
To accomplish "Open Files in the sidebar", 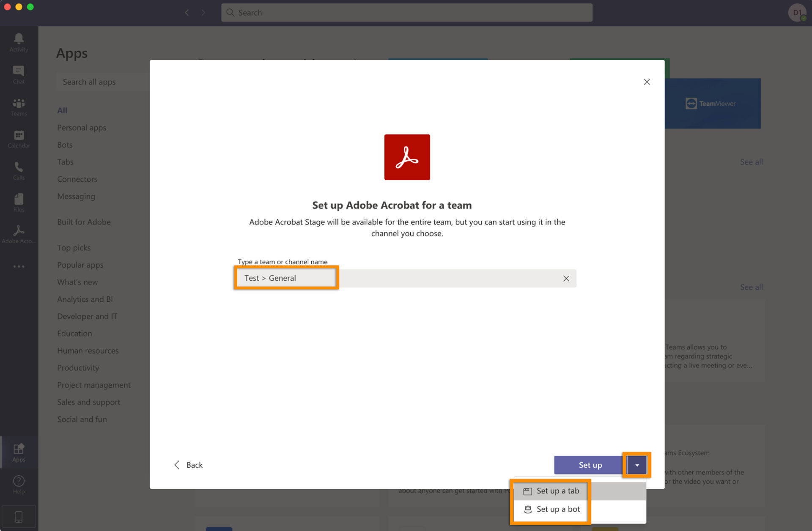I will [x=19, y=203].
